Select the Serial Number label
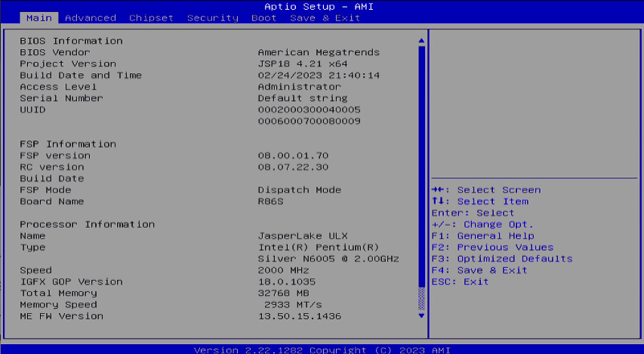 point(62,98)
